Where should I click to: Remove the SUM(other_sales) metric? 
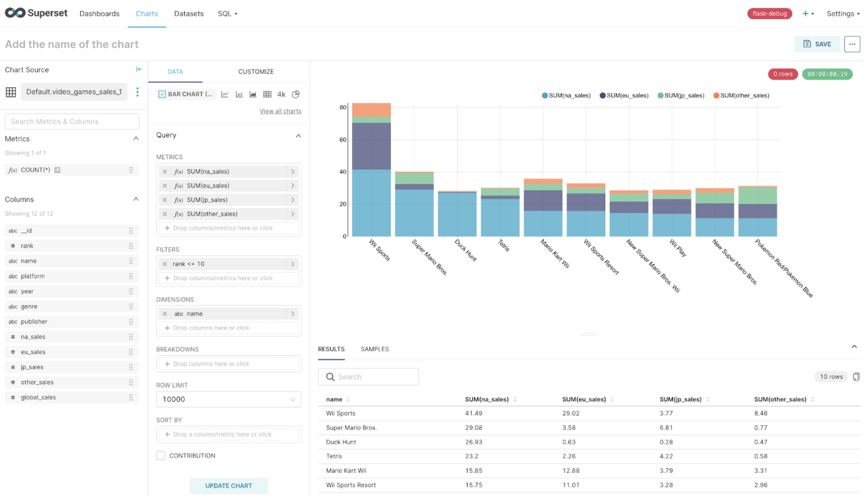click(165, 214)
